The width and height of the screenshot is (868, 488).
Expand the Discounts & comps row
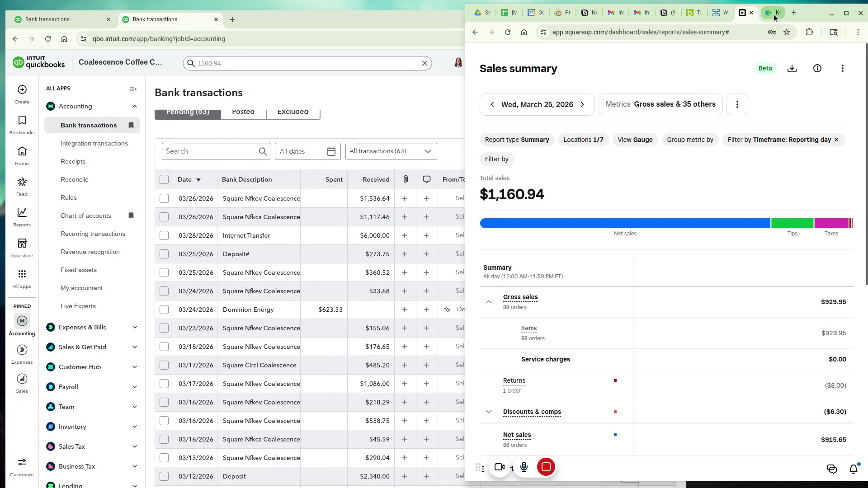pos(488,412)
